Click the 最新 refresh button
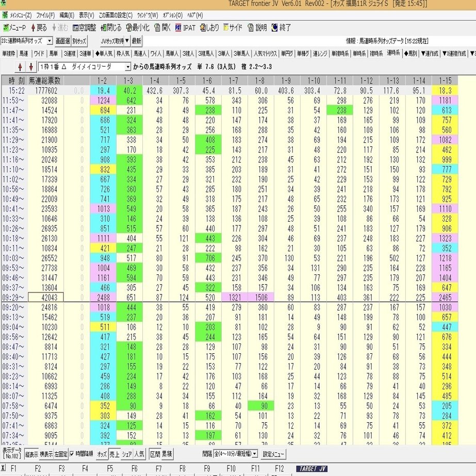476x476 pixels. (136, 41)
